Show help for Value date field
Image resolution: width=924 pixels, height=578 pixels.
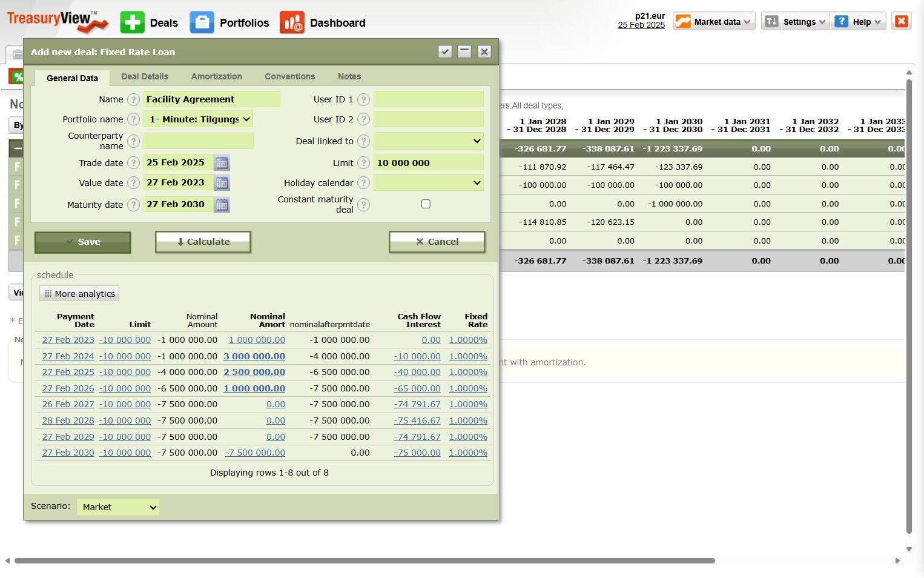point(134,183)
